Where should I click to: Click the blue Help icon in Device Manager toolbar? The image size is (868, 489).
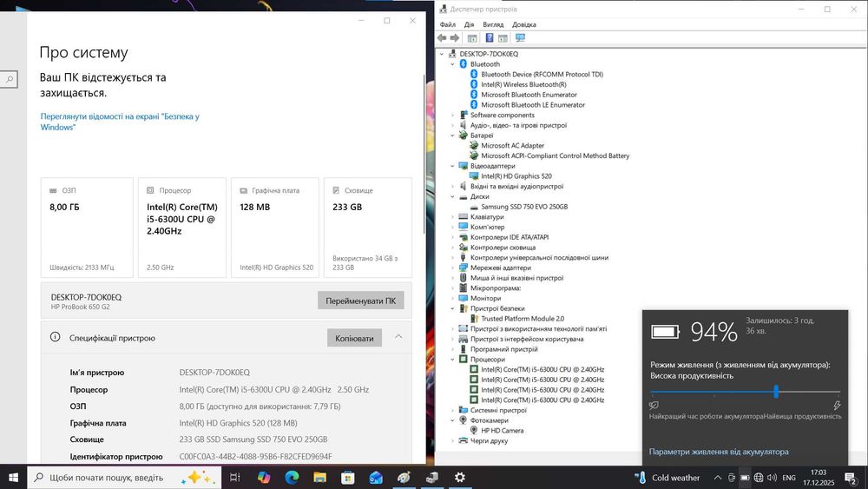(x=490, y=37)
